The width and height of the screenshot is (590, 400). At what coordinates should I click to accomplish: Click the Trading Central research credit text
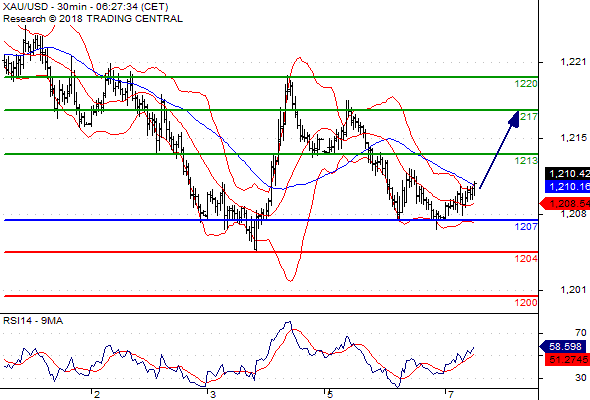click(93, 19)
